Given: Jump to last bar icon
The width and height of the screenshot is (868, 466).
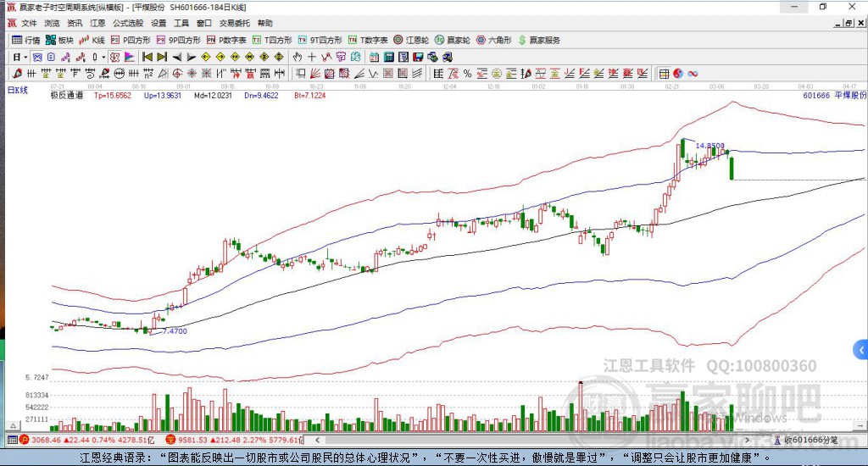Looking at the screenshot, I should [162, 57].
